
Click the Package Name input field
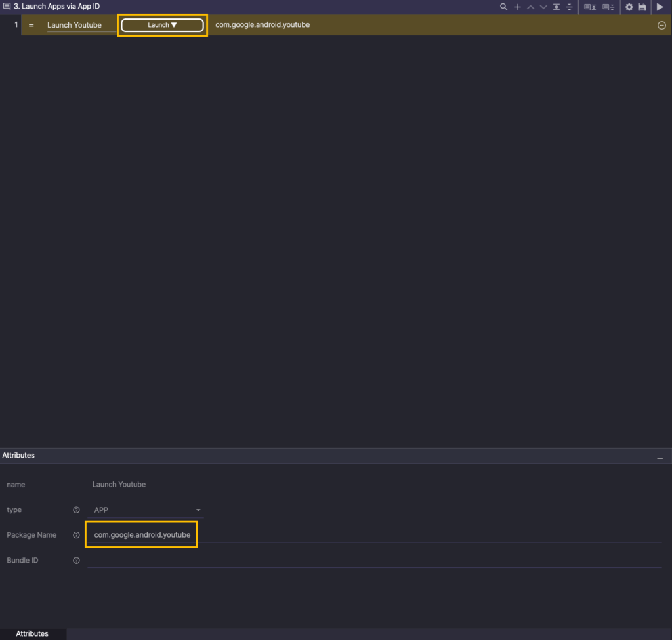coord(374,535)
